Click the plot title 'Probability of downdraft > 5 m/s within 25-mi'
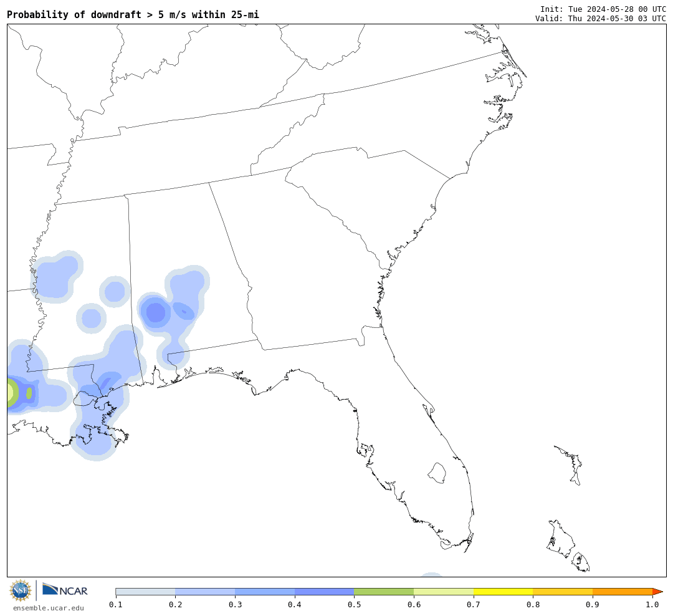 pyautogui.click(x=133, y=14)
